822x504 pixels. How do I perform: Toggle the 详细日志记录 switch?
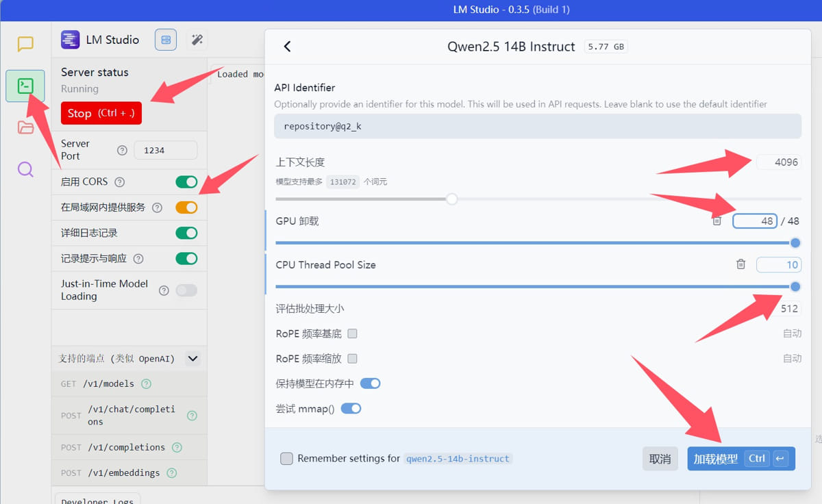tap(186, 234)
